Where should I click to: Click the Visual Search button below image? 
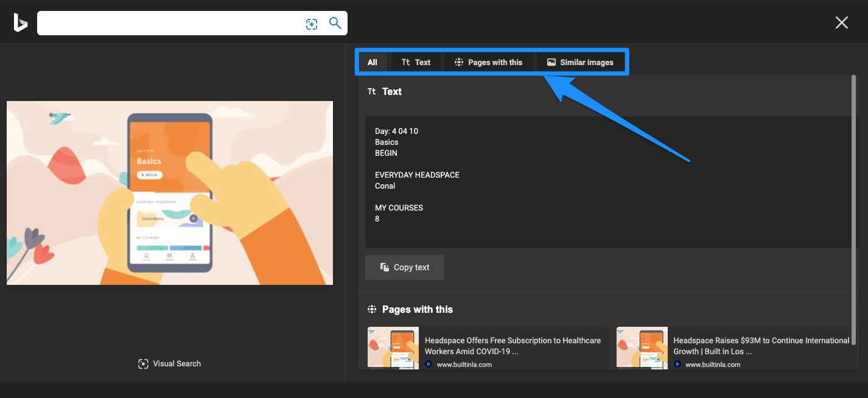pos(170,363)
